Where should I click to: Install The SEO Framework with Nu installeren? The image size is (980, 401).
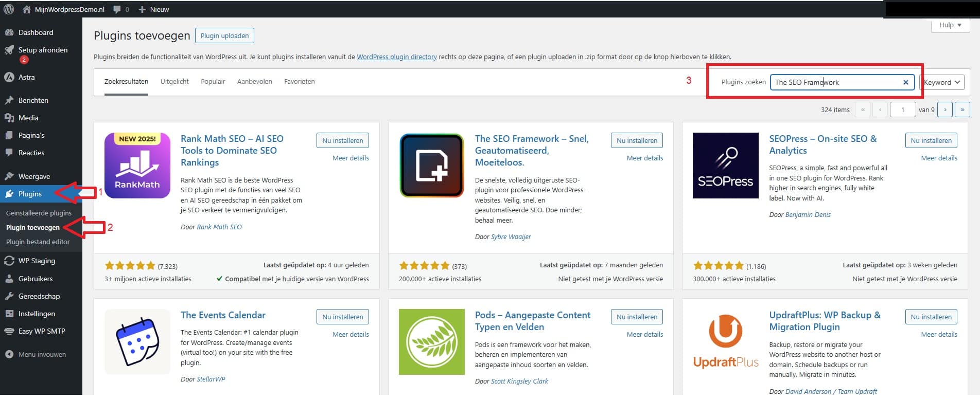pos(637,140)
